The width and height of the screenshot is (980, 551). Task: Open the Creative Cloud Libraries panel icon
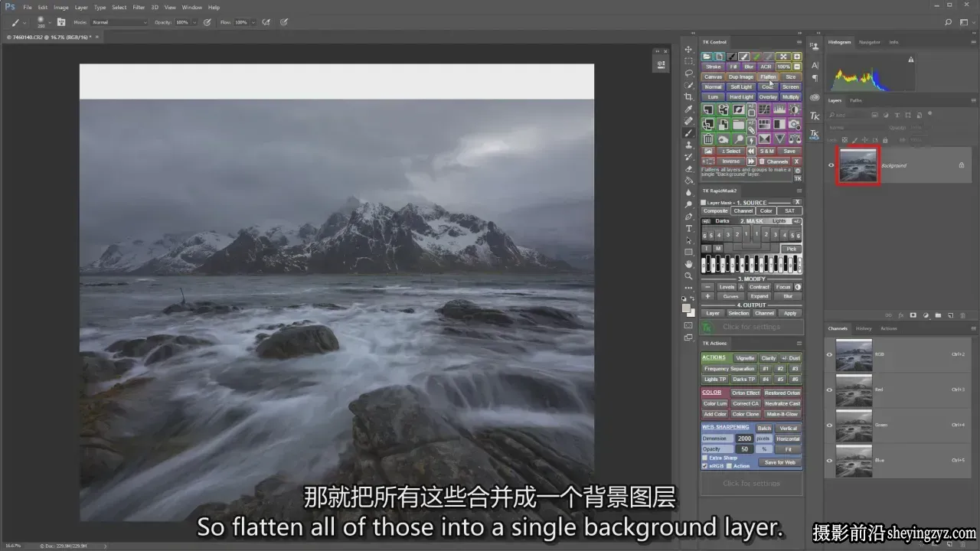click(815, 97)
